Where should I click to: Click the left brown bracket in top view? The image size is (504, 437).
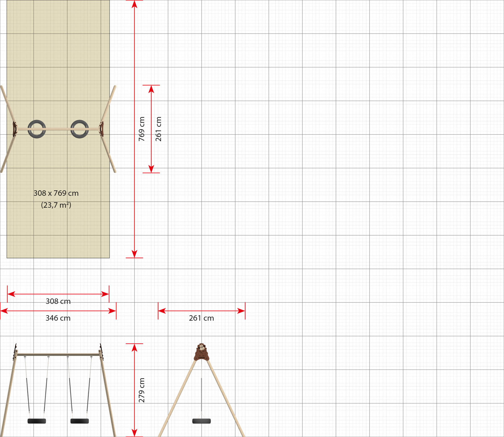tap(15, 129)
